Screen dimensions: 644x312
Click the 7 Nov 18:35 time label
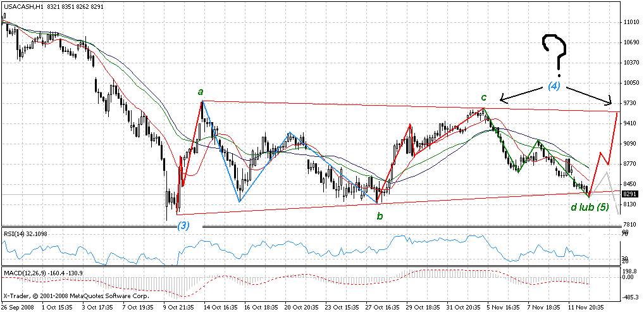click(544, 307)
